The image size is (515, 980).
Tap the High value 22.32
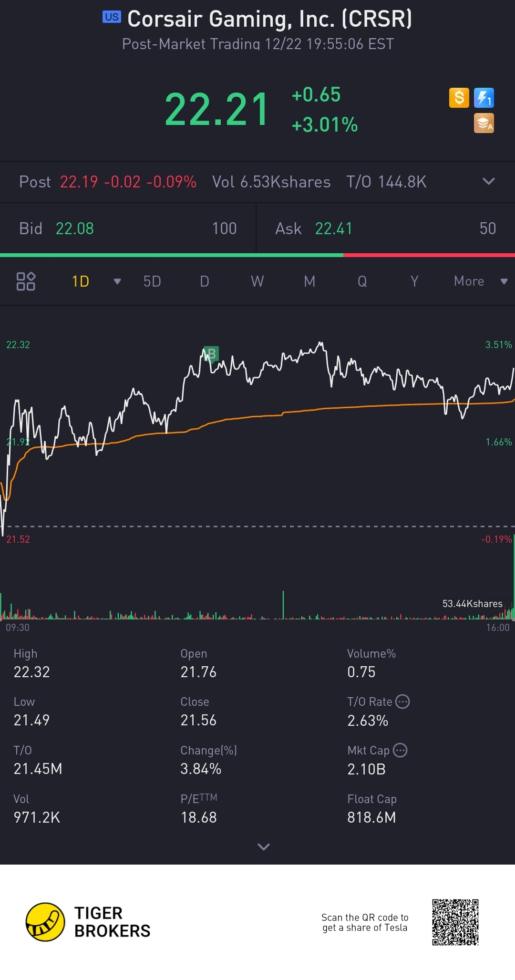coord(32,672)
